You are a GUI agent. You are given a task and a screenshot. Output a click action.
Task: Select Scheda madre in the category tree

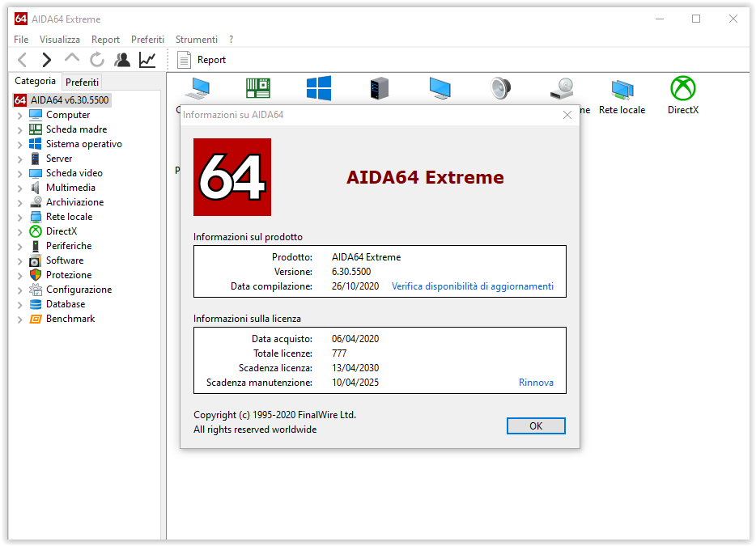point(76,129)
